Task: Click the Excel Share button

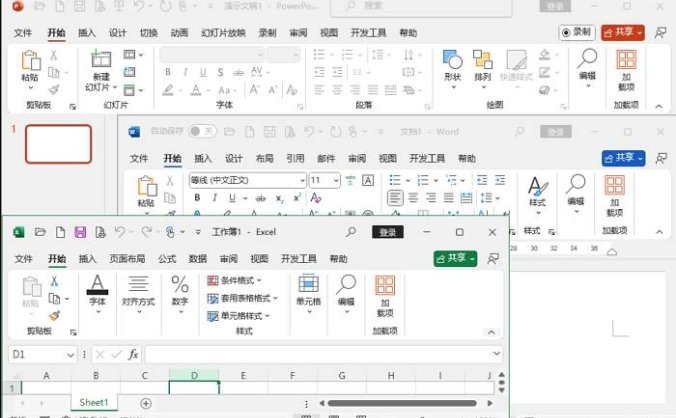Action: tap(455, 258)
